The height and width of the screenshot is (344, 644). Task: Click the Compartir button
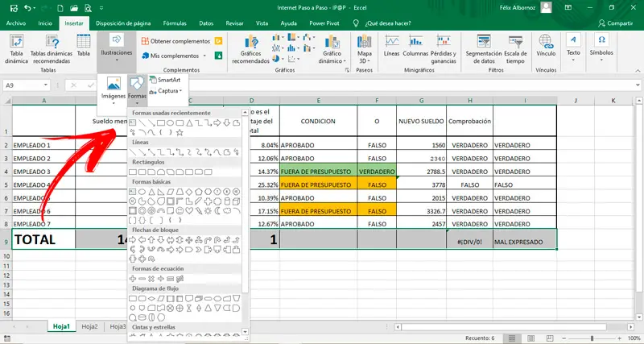coord(615,23)
